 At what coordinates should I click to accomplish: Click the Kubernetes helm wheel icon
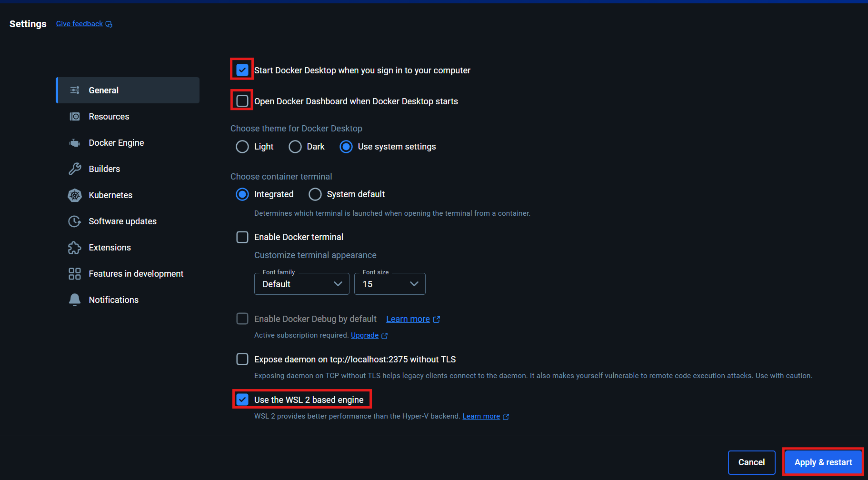(75, 195)
